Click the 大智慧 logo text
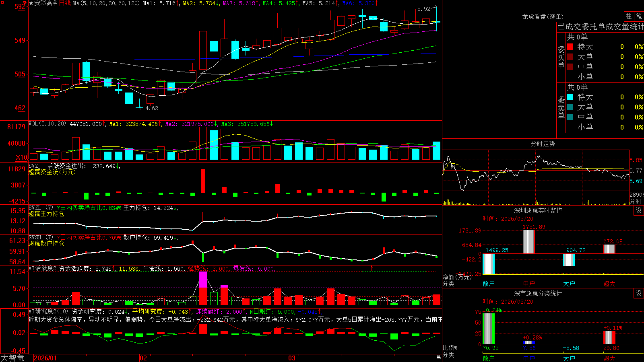644x362 pixels. [x=12, y=358]
